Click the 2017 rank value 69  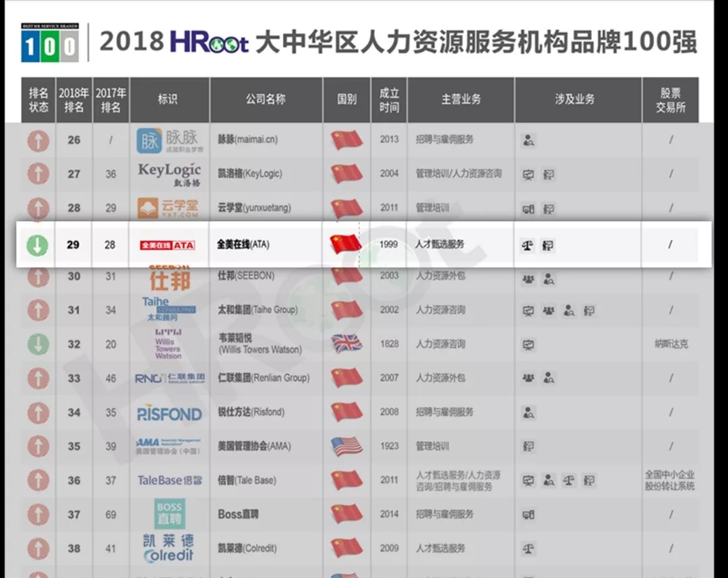[x=111, y=515]
